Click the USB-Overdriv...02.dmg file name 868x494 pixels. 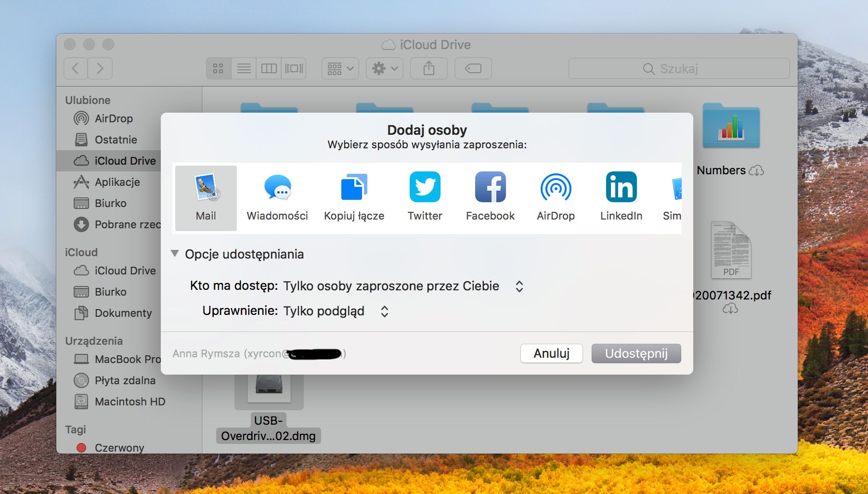click(x=269, y=428)
